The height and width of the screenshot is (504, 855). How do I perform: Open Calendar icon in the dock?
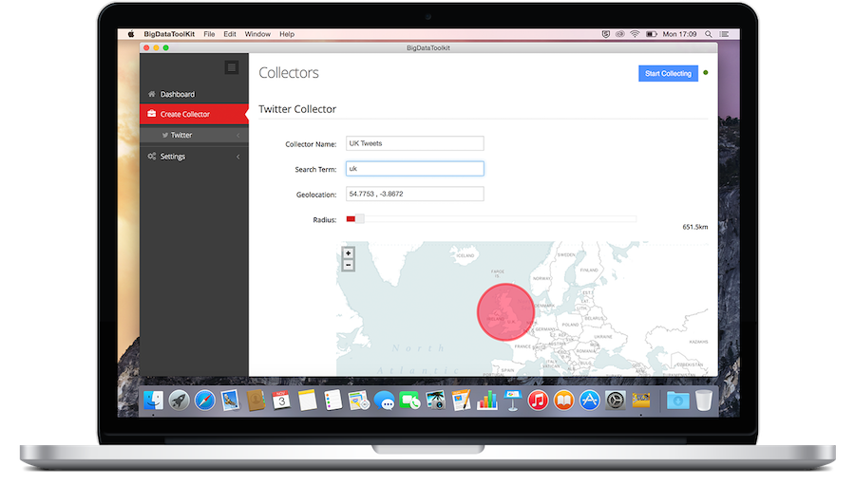pyautogui.click(x=281, y=401)
